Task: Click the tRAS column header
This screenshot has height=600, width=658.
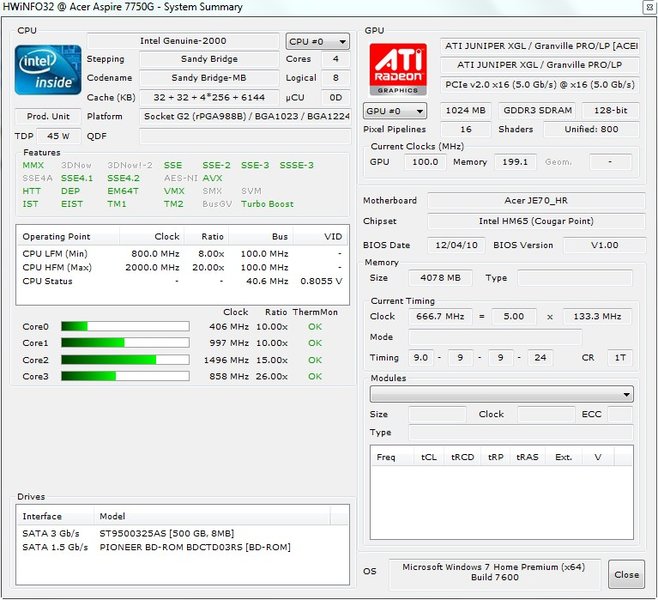Action: click(527, 457)
